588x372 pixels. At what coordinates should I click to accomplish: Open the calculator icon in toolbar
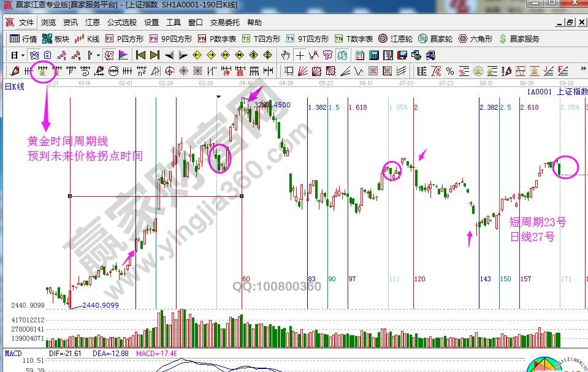tap(373, 55)
